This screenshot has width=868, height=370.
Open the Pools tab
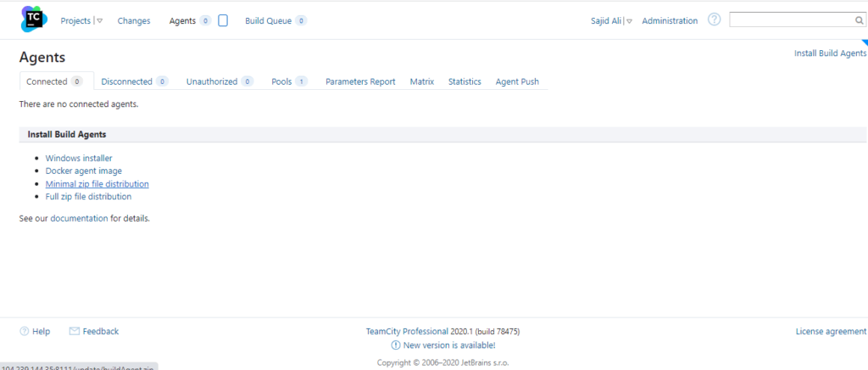pyautogui.click(x=290, y=81)
